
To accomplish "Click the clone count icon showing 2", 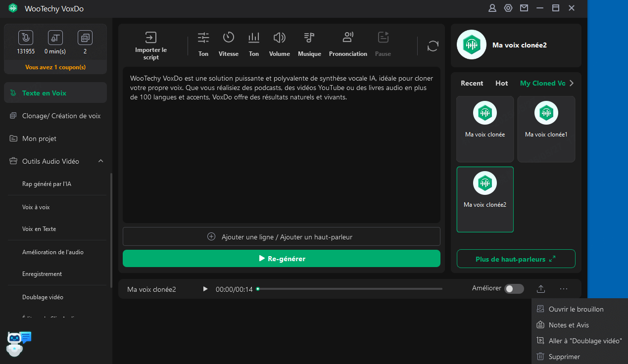I will pos(85,38).
